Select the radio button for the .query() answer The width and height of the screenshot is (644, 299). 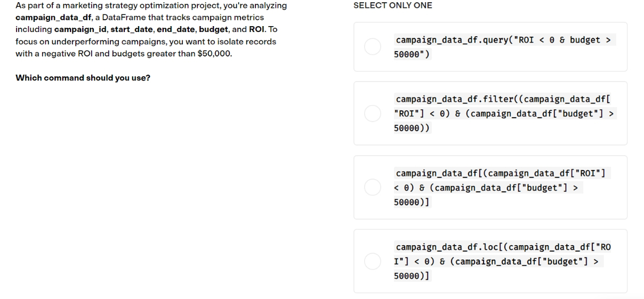tap(373, 47)
